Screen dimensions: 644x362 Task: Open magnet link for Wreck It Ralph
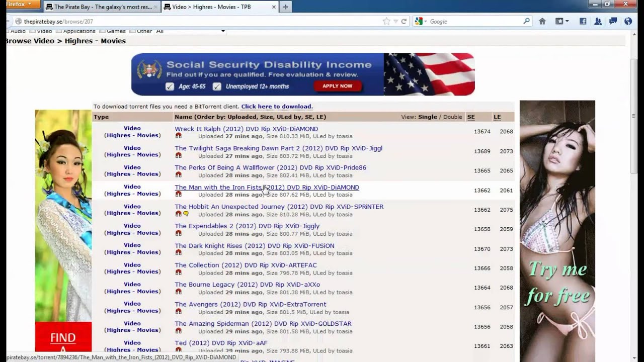[178, 136]
